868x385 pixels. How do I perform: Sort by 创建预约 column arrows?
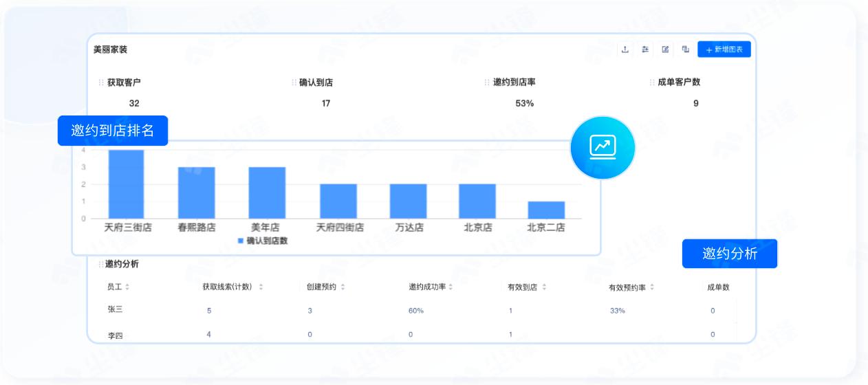pos(343,287)
